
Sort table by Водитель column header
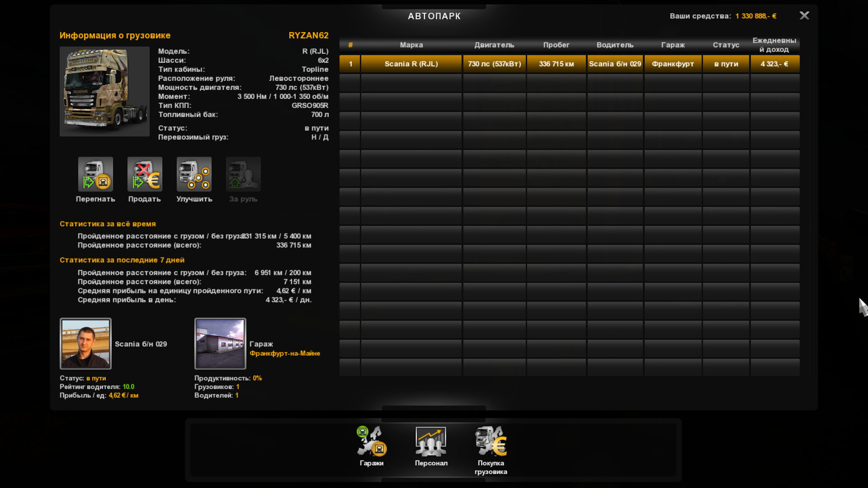point(615,45)
